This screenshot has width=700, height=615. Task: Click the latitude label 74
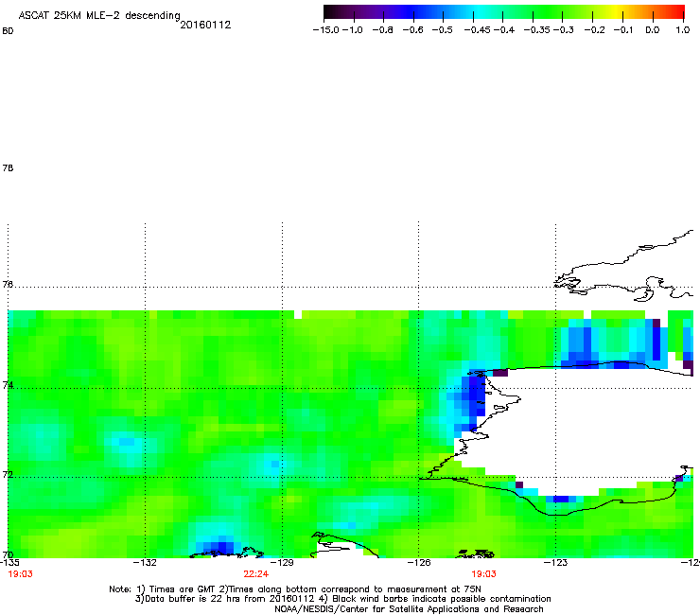tap(8, 385)
